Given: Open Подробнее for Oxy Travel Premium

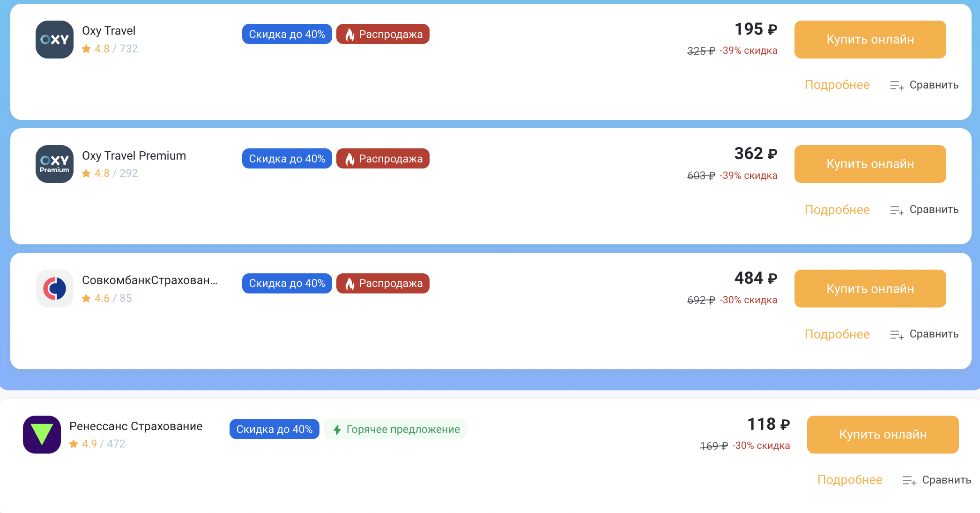Looking at the screenshot, I should [x=837, y=210].
